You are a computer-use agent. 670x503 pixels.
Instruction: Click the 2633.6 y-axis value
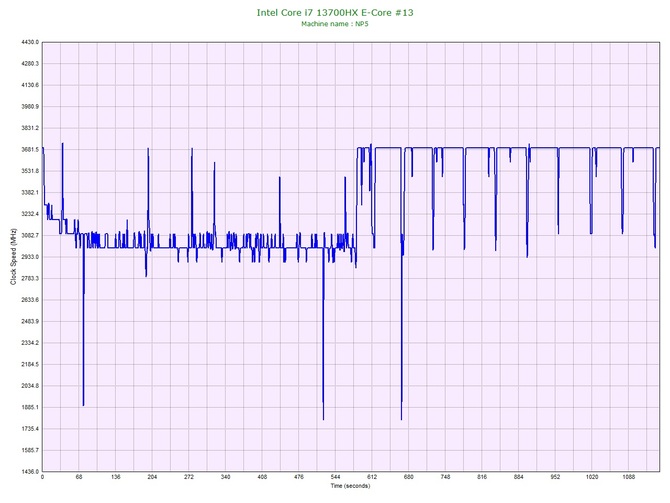pos(30,300)
